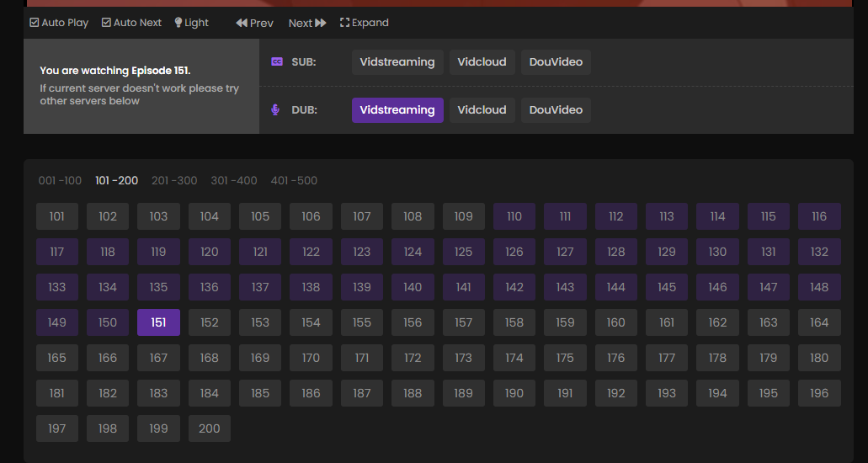The image size is (868, 463).
Task: Open episode 132
Action: (819, 252)
